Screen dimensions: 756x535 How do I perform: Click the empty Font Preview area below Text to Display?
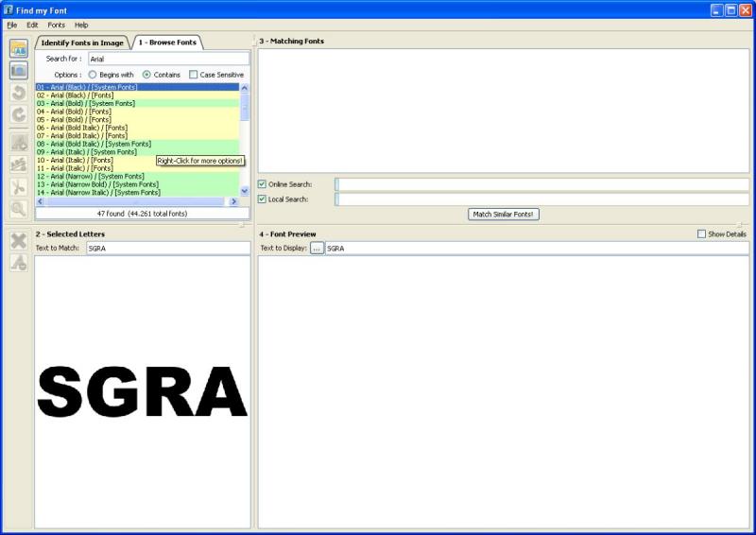click(x=504, y=392)
